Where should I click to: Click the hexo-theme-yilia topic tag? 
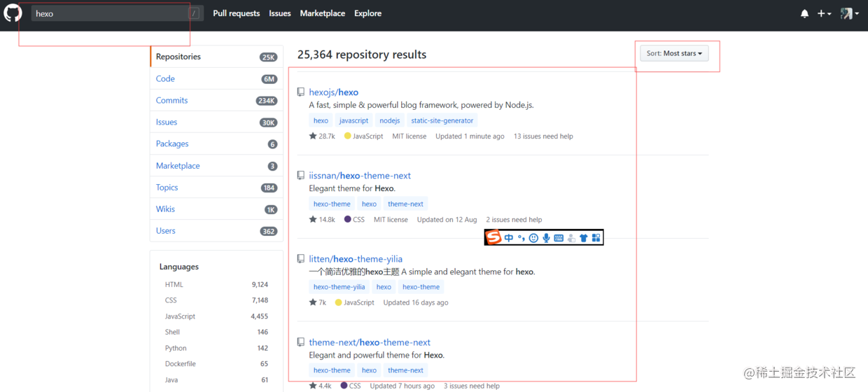(339, 287)
